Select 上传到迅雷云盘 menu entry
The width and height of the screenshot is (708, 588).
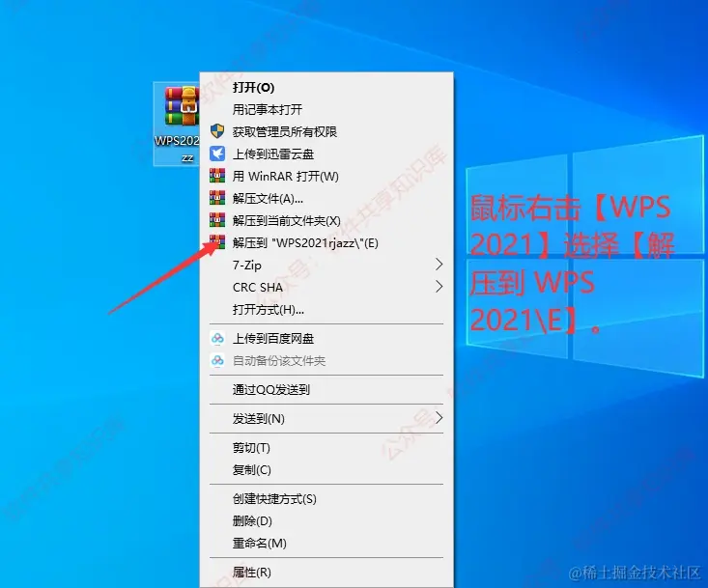tap(326, 154)
